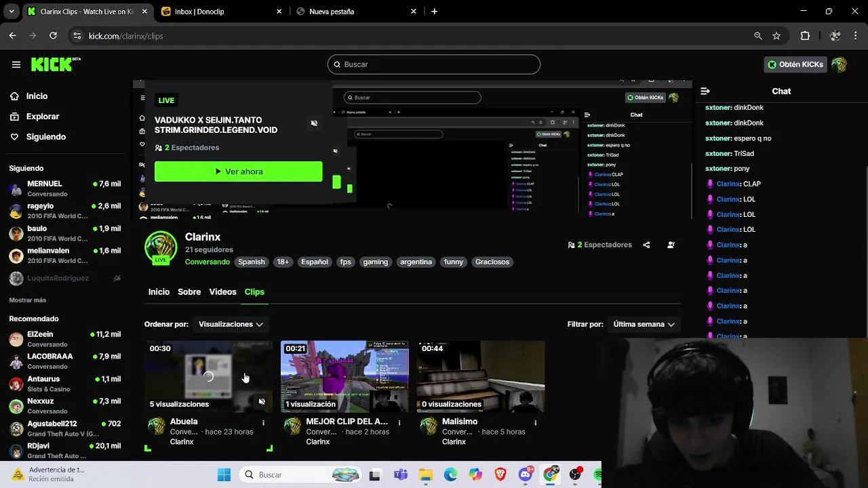Open Inicio in the left sidebar

point(37,96)
